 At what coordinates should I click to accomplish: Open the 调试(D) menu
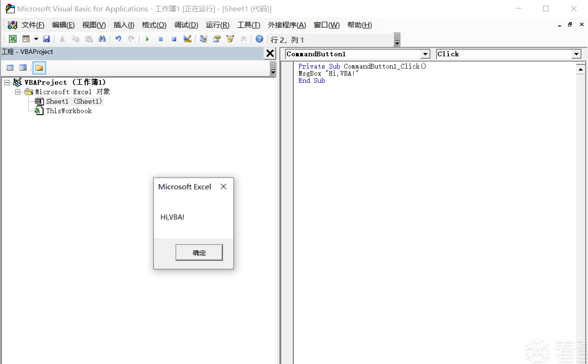186,25
